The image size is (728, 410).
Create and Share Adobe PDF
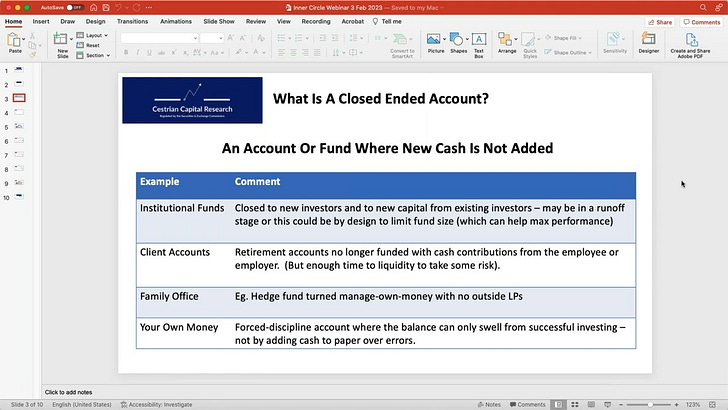point(690,45)
